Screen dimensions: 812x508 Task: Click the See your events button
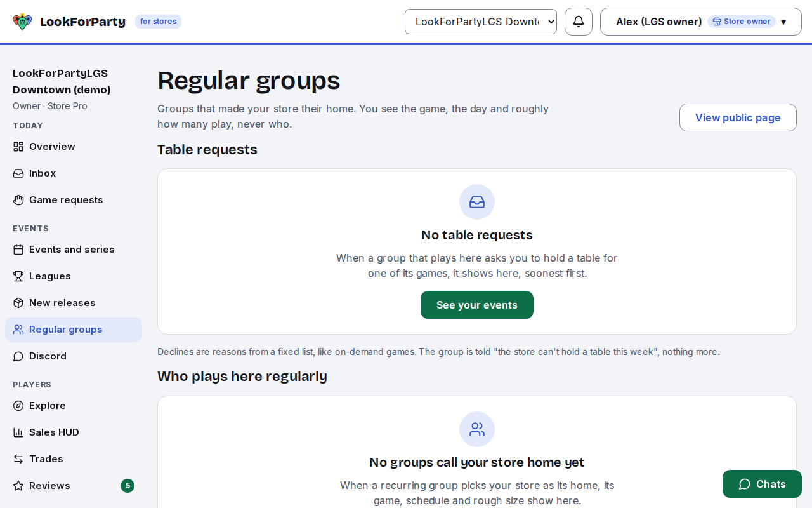pos(477,305)
